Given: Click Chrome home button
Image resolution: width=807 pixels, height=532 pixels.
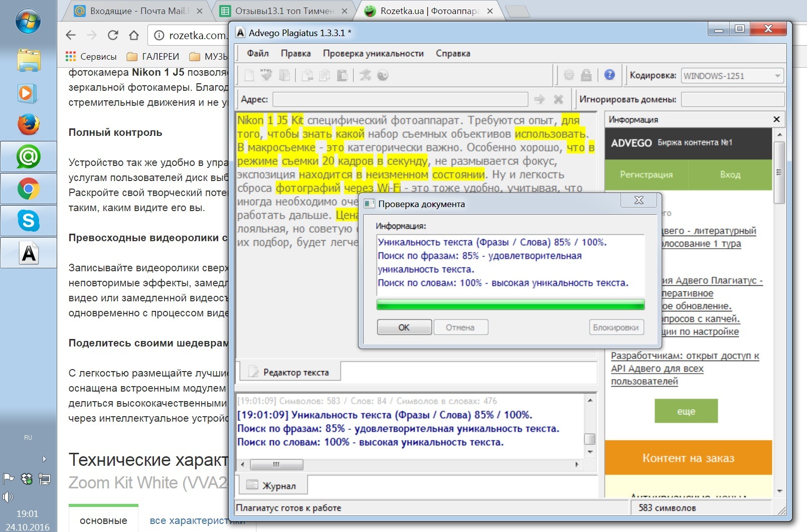Looking at the screenshot, I should tap(134, 35).
